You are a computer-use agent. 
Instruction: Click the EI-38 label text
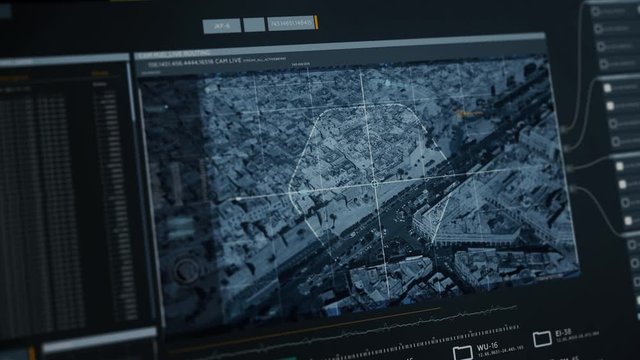click(564, 333)
